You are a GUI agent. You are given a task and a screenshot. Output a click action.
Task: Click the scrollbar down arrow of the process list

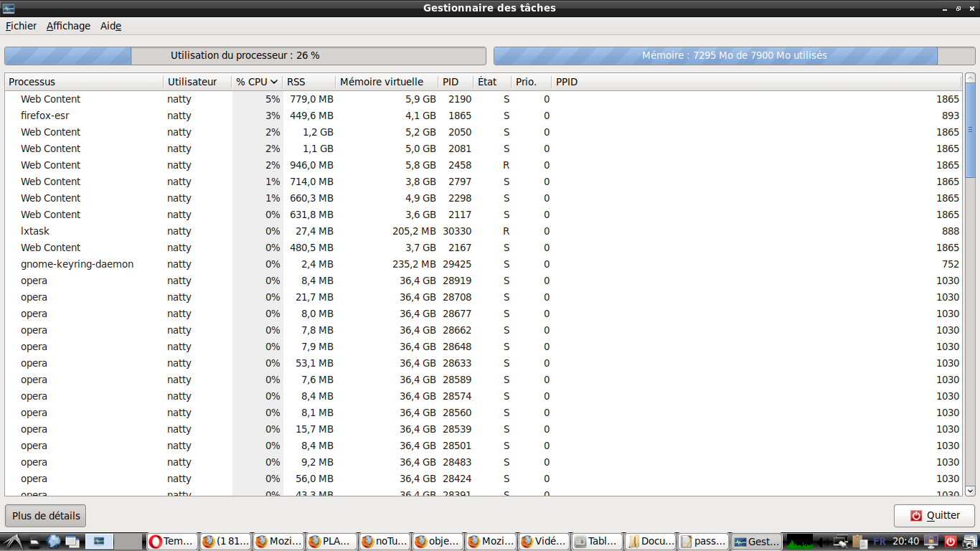(970, 491)
